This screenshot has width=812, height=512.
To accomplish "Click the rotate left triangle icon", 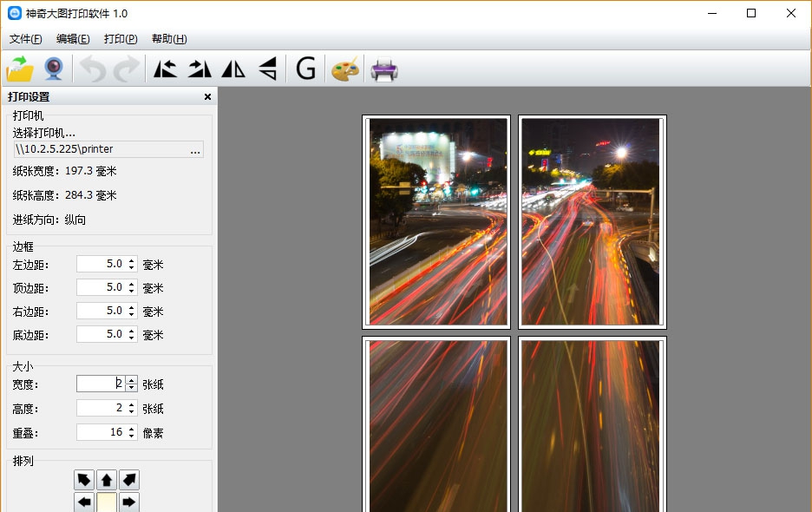I will click(165, 69).
